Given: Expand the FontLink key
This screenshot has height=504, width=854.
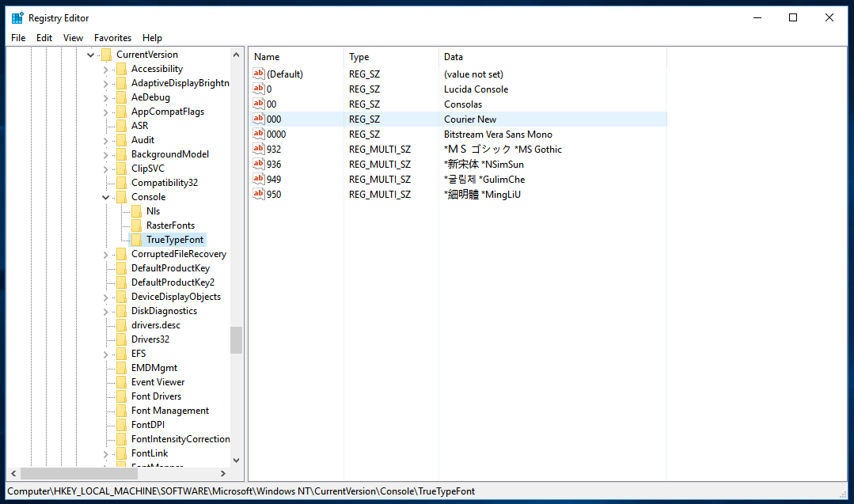Looking at the screenshot, I should coord(105,453).
